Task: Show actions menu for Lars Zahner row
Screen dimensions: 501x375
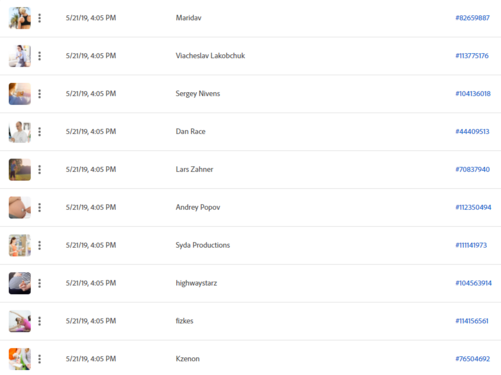Action: [40, 170]
